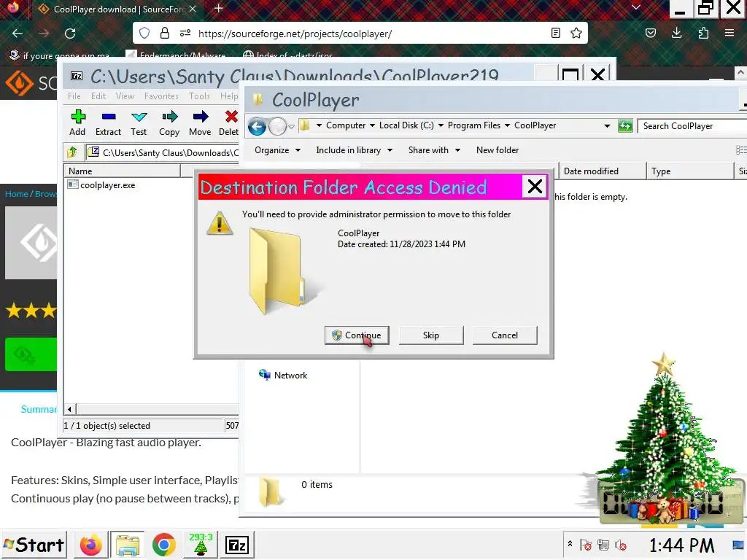
Task: Click the Firefox reload icon
Action: point(70,34)
